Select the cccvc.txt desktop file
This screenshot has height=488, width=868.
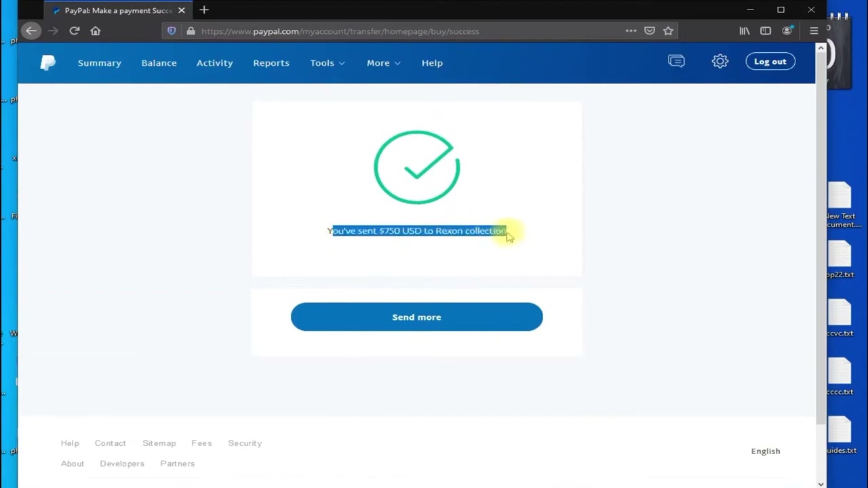[x=840, y=319]
